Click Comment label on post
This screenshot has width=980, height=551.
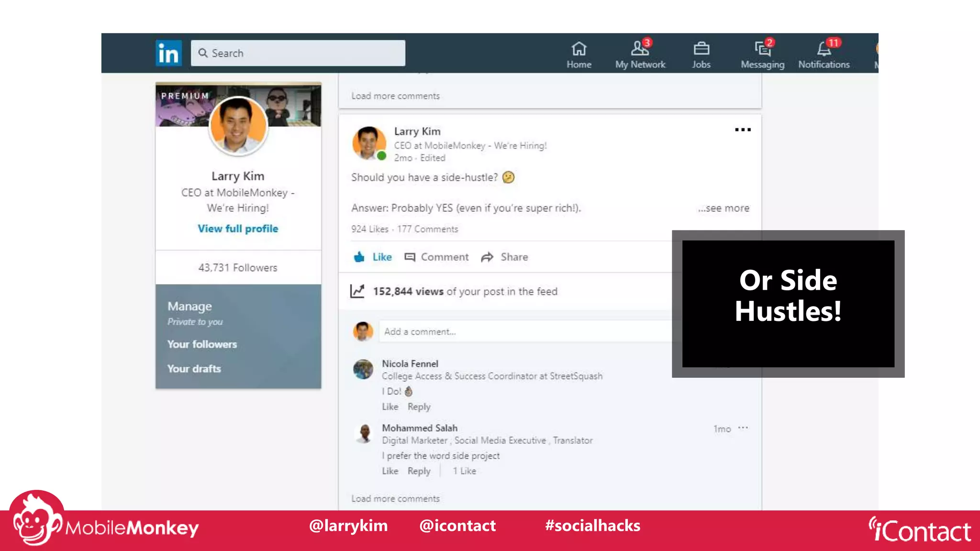445,257
